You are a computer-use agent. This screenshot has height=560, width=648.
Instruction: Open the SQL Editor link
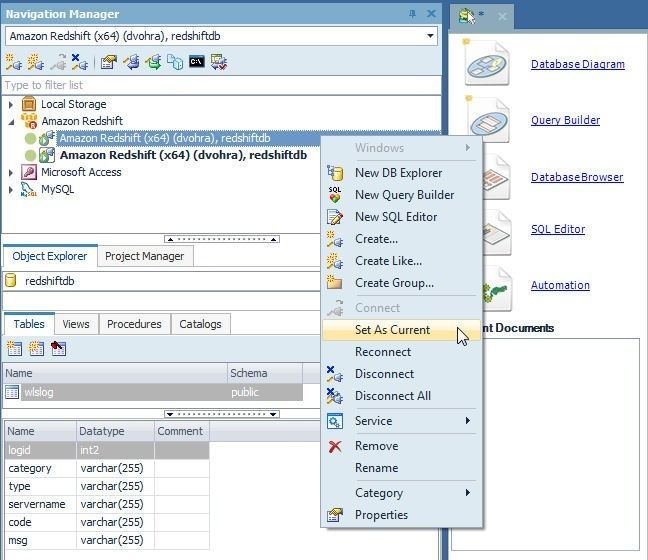558,229
